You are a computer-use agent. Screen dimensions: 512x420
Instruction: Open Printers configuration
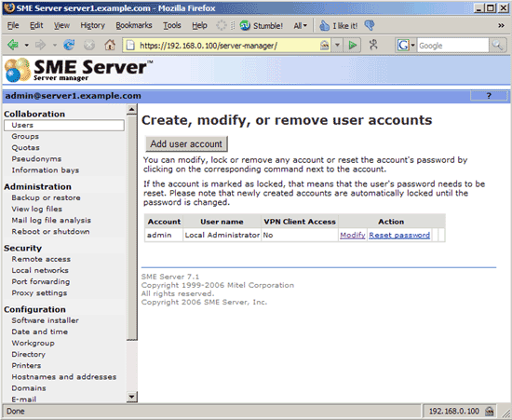click(26, 365)
